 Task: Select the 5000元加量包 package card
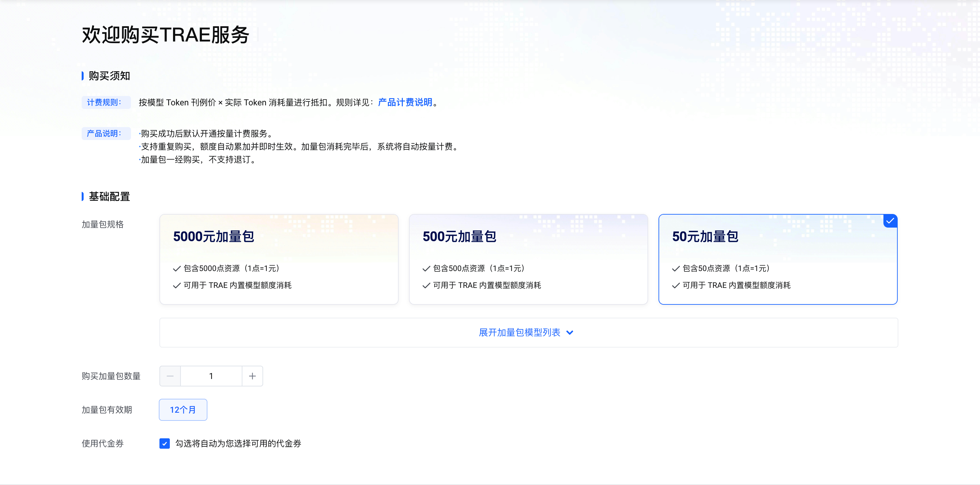(x=279, y=259)
